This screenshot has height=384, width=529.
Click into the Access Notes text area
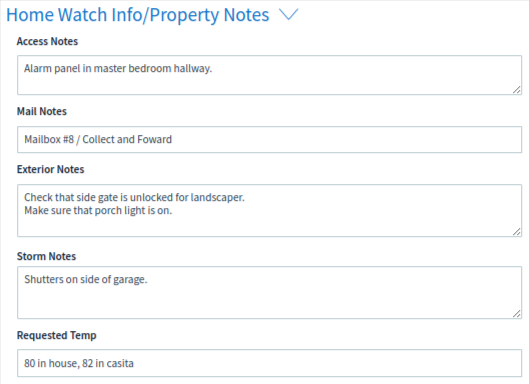tap(270, 75)
